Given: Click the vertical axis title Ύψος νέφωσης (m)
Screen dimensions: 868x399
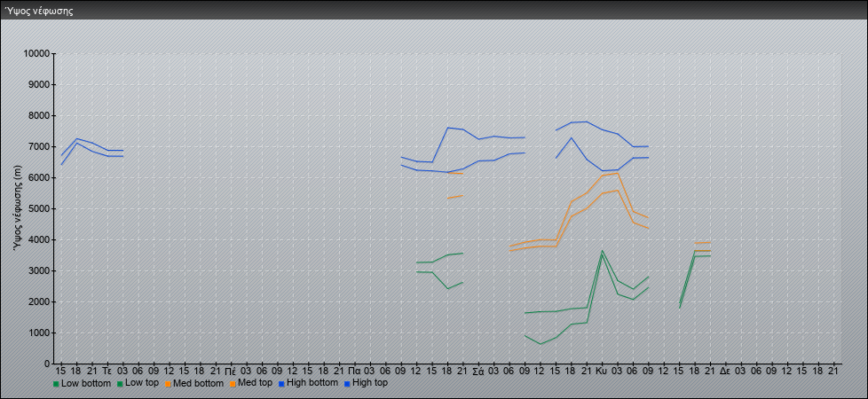Looking at the screenshot, I should tap(19, 207).
